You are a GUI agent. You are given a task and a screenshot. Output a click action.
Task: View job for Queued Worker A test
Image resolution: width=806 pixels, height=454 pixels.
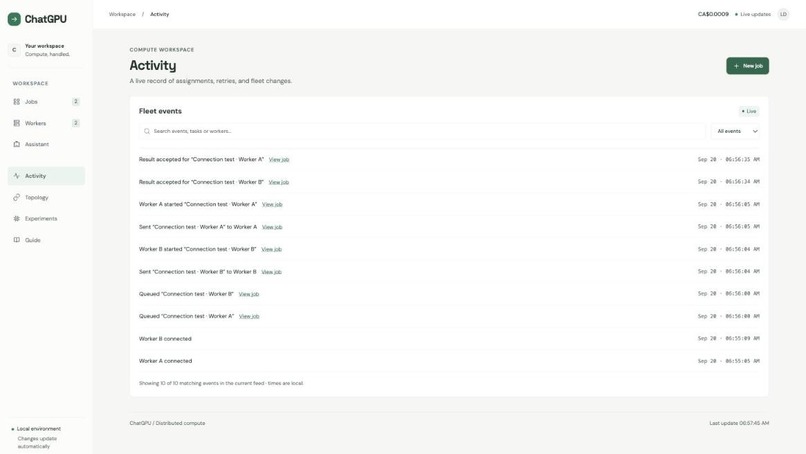click(249, 316)
